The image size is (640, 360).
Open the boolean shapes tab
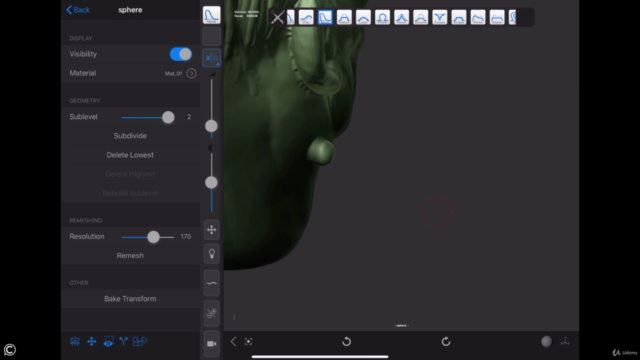click(x=140, y=341)
